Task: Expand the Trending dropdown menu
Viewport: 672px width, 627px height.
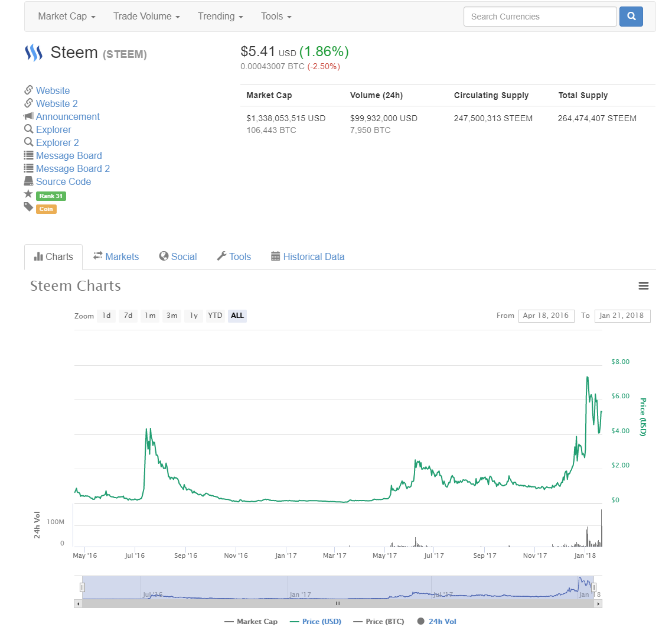Action: pyautogui.click(x=220, y=17)
